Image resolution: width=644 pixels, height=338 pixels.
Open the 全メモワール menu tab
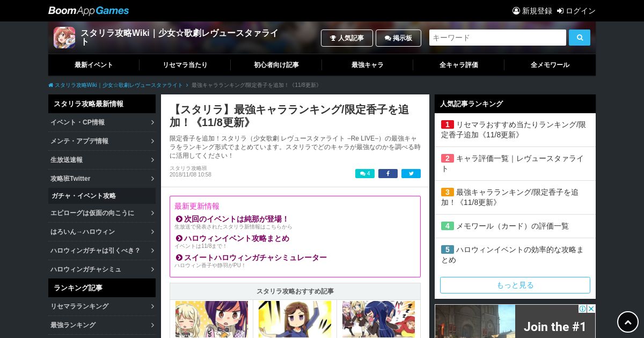click(x=550, y=65)
